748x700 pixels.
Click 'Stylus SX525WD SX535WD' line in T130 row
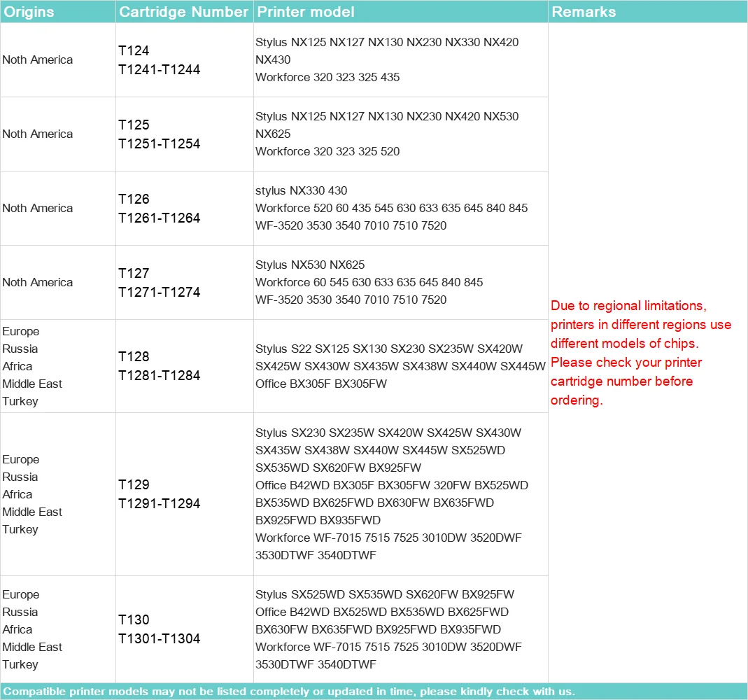click(x=384, y=594)
